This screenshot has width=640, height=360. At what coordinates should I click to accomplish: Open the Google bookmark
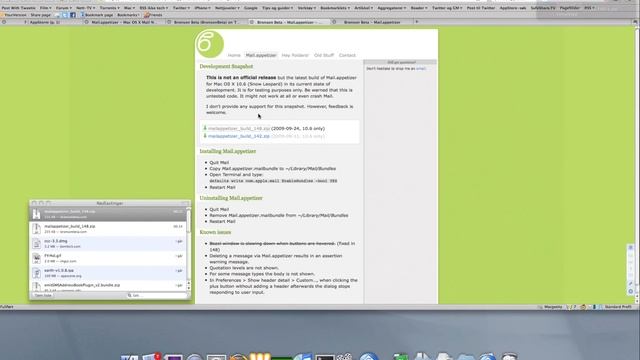click(251, 8)
